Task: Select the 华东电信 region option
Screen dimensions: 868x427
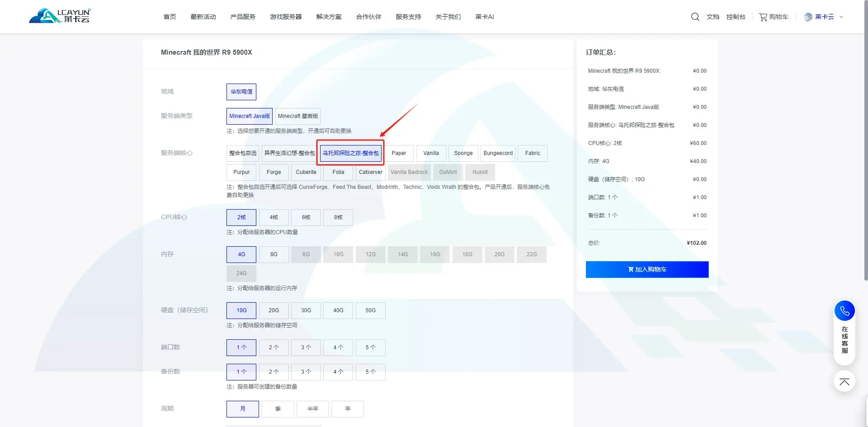Action: point(241,92)
